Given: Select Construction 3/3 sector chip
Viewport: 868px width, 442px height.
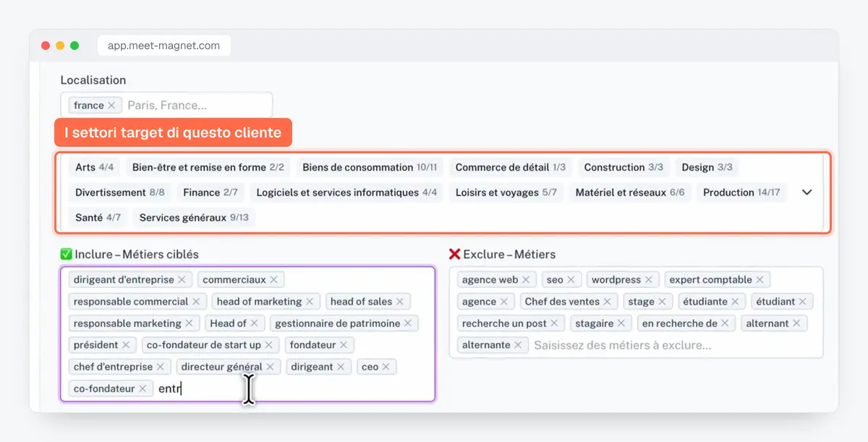Looking at the screenshot, I should [624, 167].
